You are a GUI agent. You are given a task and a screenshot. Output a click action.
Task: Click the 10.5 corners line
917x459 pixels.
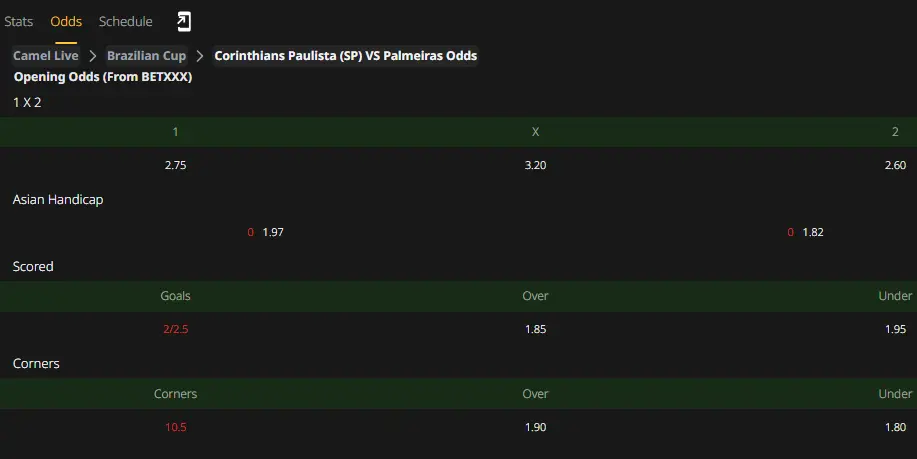pos(175,427)
